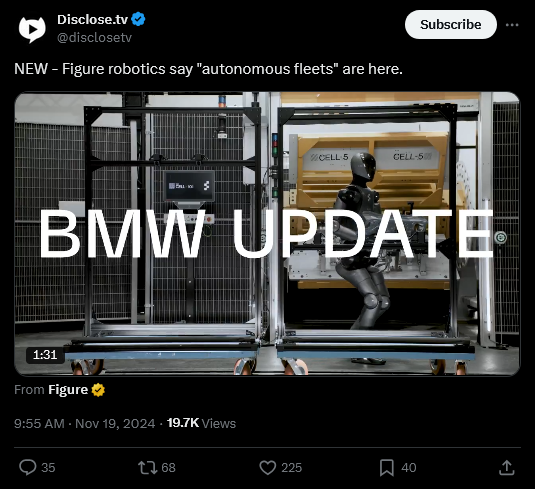
Task: Subscribe to Disclose.tv
Action: 450,25
